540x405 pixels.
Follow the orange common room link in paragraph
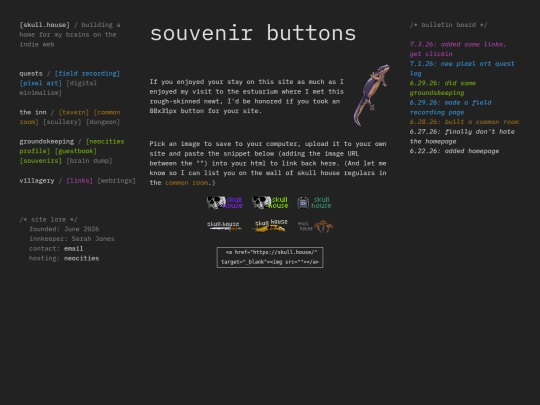point(186,183)
